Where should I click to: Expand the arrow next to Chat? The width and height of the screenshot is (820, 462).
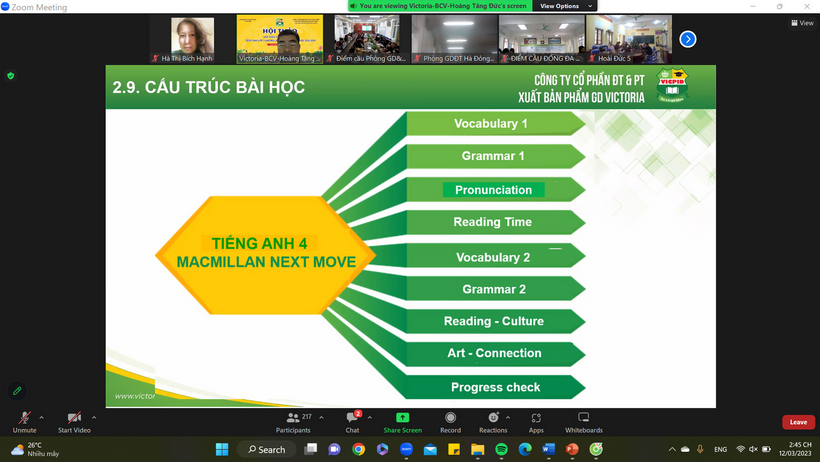pyautogui.click(x=370, y=418)
